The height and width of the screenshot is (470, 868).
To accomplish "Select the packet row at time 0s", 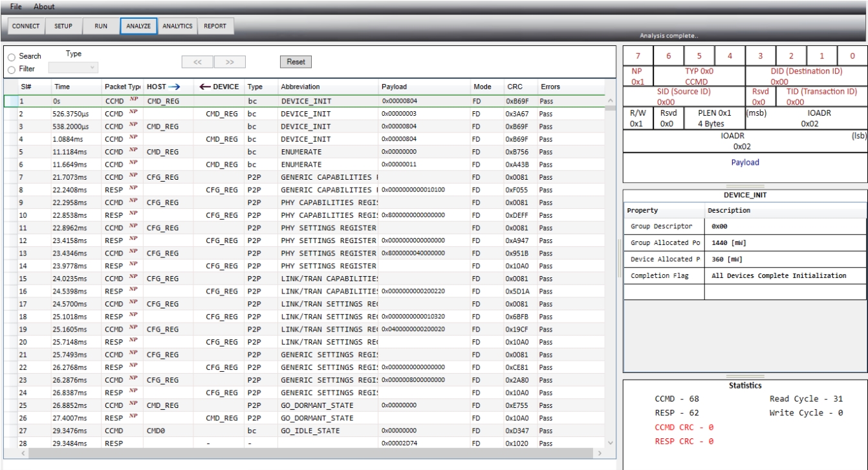I will pyautogui.click(x=304, y=101).
